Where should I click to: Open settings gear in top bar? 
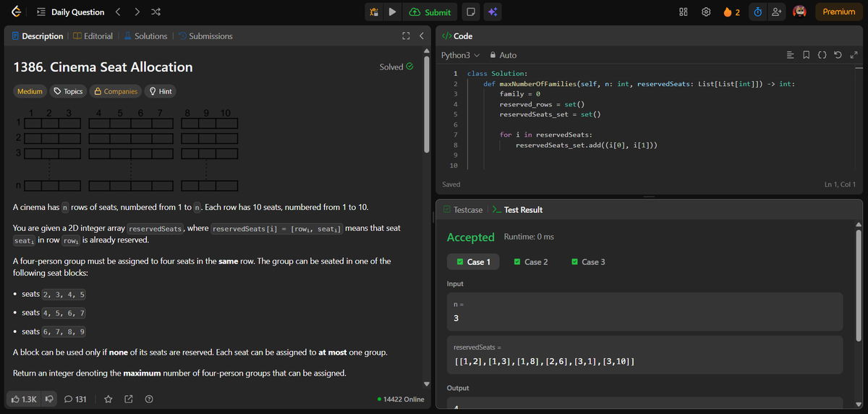pyautogui.click(x=706, y=12)
